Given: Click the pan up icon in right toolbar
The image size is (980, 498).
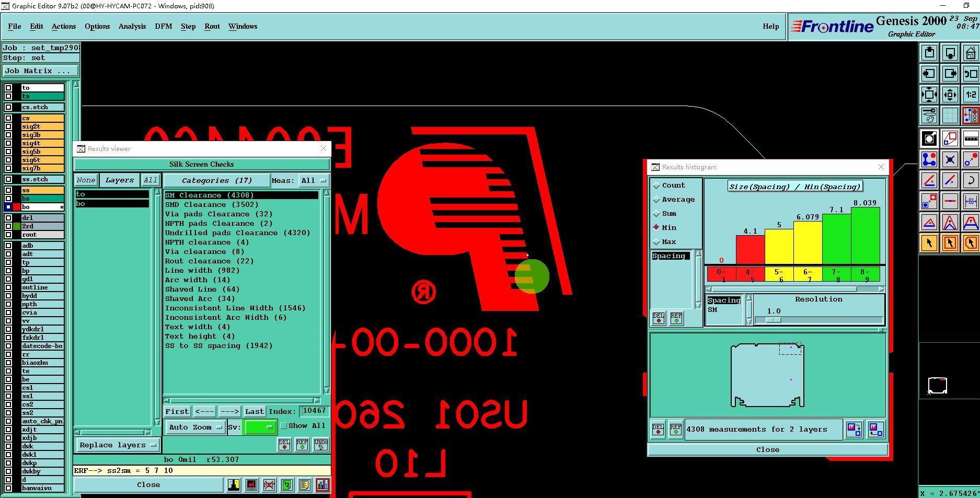Looking at the screenshot, I should [x=929, y=53].
